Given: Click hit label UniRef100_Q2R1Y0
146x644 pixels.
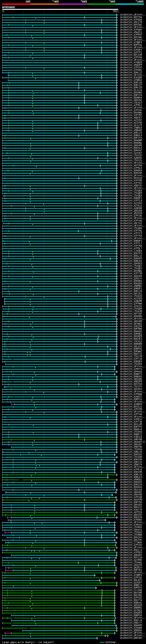Looking at the screenshot, I should click(x=131, y=278).
